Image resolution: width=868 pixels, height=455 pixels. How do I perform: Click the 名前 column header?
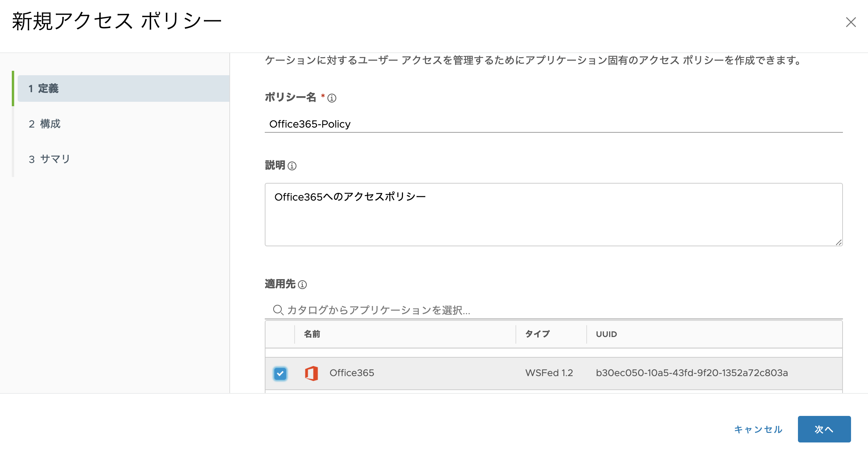[x=405, y=334]
